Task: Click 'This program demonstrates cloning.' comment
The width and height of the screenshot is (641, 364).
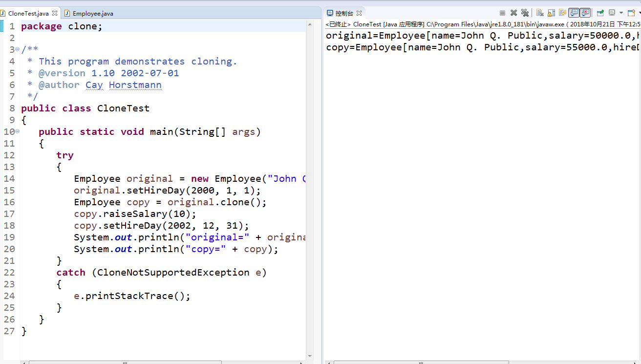Action: click(x=138, y=62)
